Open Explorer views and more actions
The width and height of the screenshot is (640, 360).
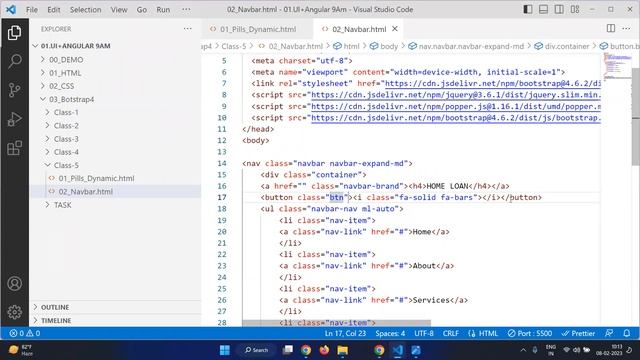pyautogui.click(x=187, y=29)
